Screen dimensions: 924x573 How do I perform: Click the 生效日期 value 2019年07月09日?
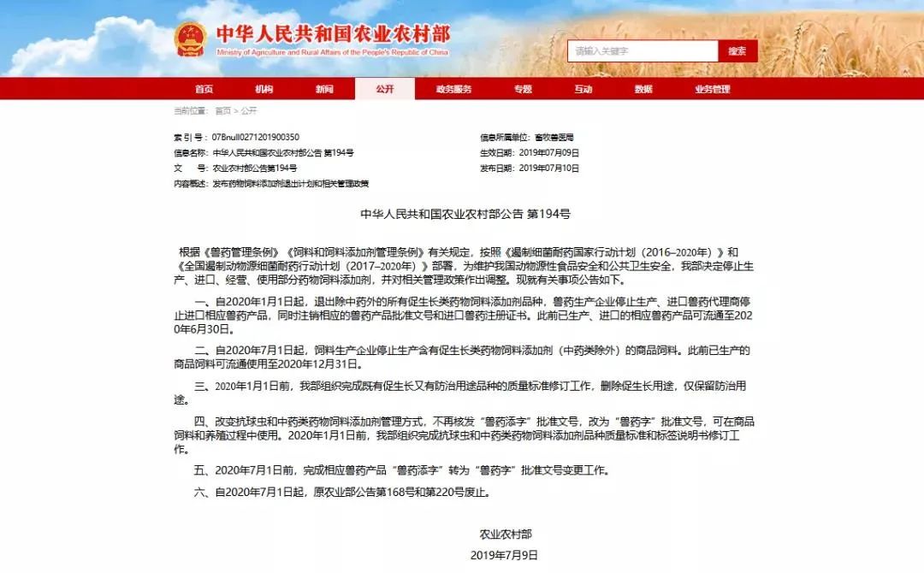pyautogui.click(x=548, y=152)
